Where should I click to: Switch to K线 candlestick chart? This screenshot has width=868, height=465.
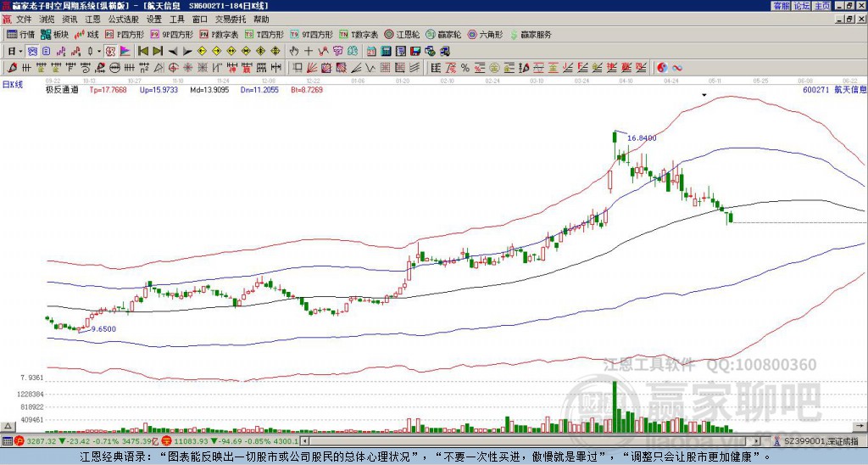[x=86, y=35]
